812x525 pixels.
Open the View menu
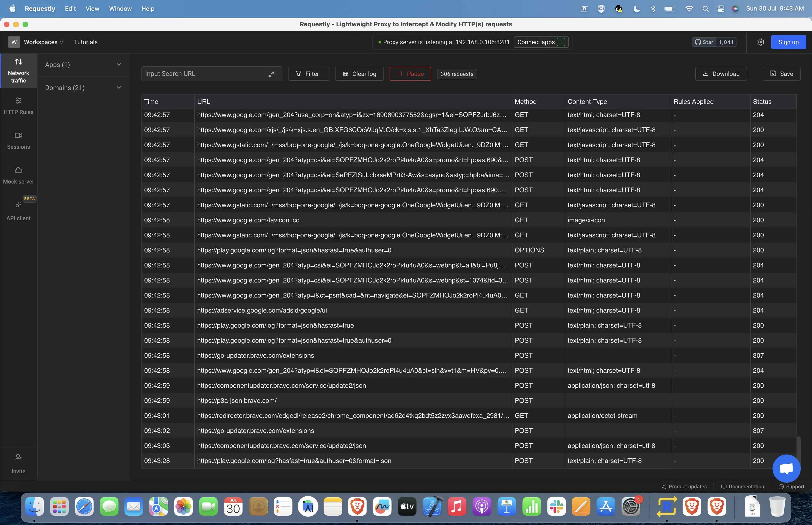click(x=92, y=8)
